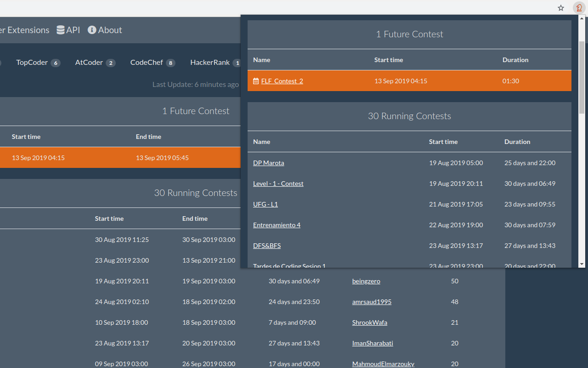Screen dimensions: 588x368
Task: Click the bookmark star icon in address bar
Action: pos(561,8)
